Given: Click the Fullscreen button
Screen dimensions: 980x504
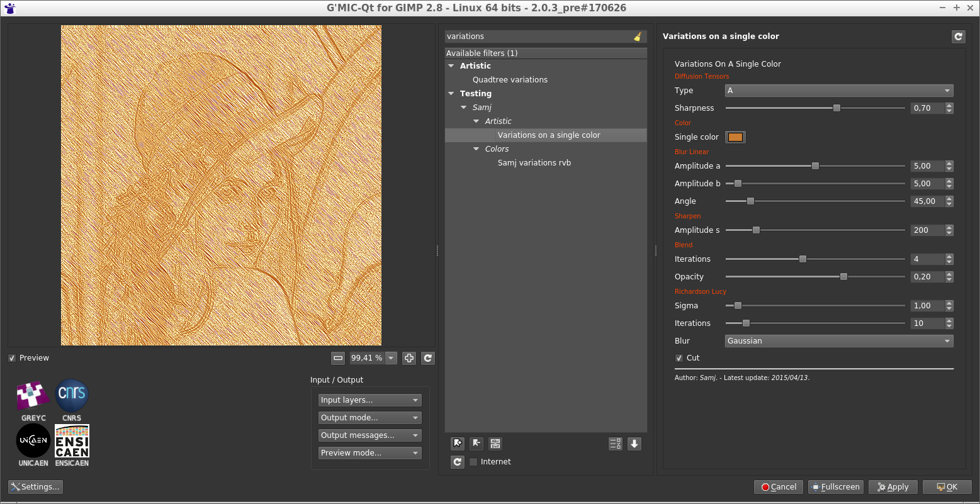Looking at the screenshot, I should (835, 487).
